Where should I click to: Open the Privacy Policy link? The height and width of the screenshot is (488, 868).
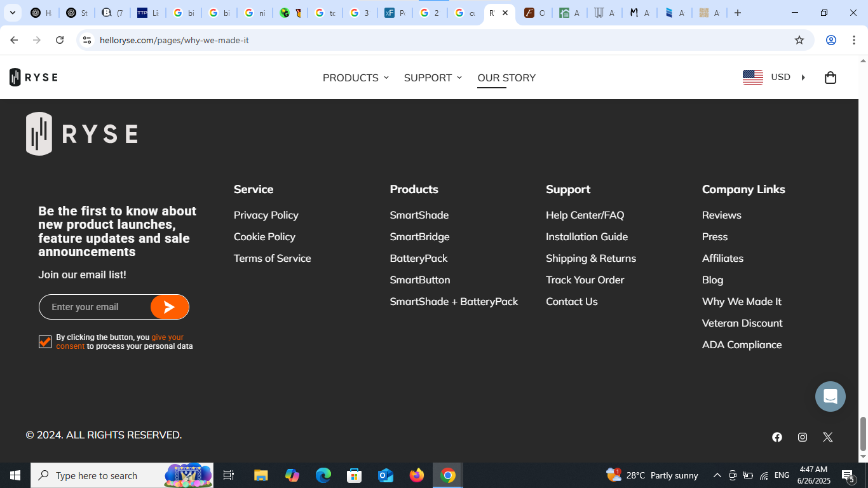[266, 215]
